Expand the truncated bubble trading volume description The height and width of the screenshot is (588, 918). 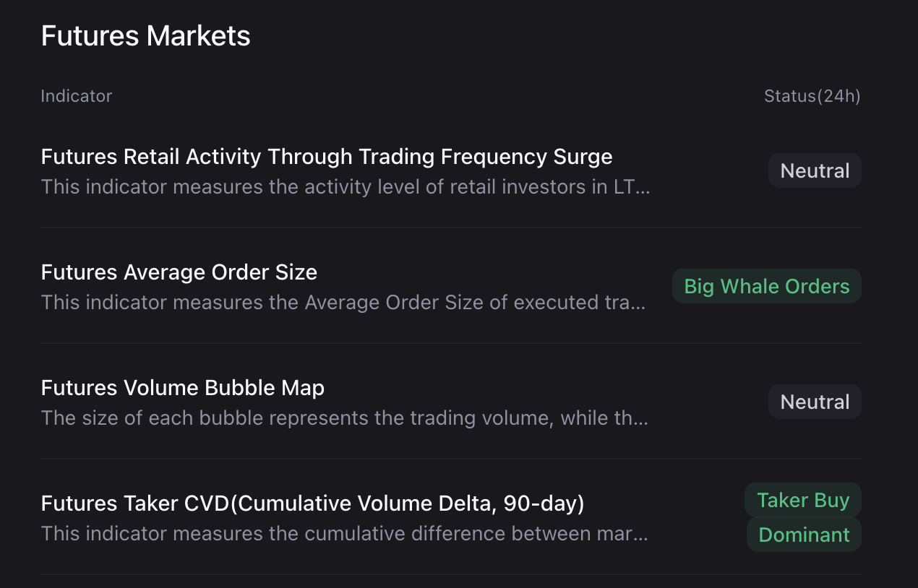345,418
